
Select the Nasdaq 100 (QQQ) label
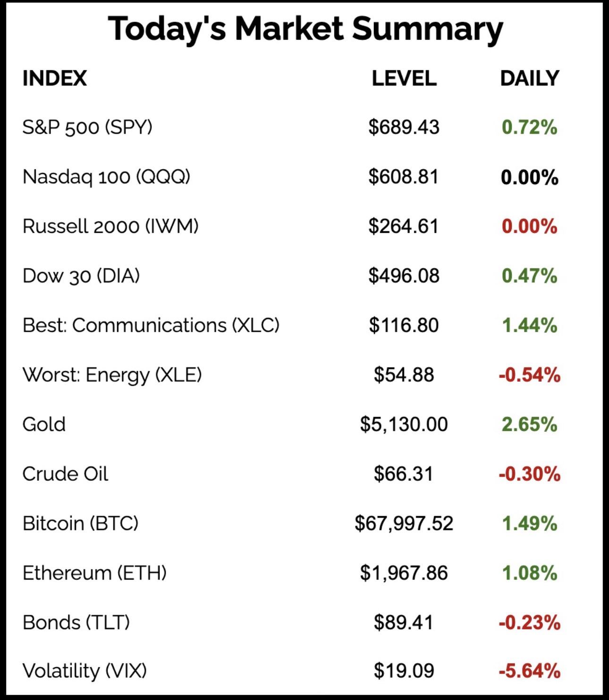pos(106,177)
